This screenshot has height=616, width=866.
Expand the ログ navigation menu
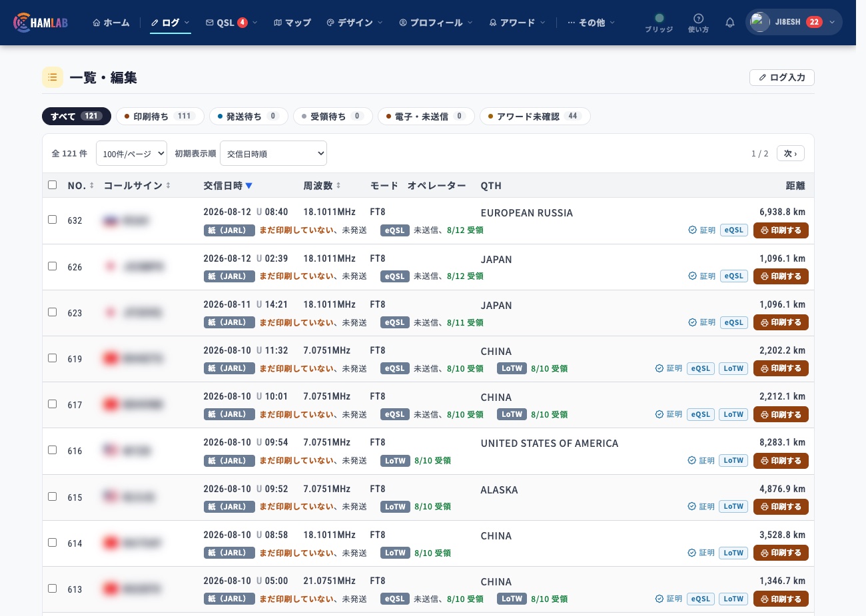(x=171, y=23)
